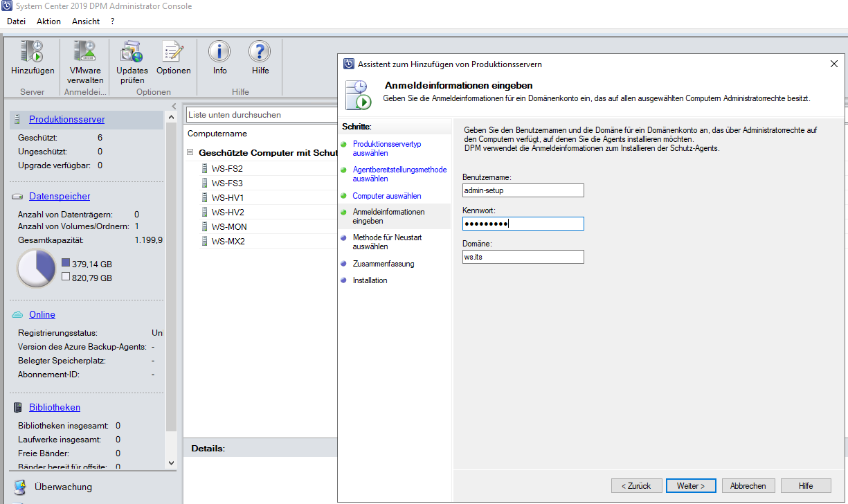The width and height of the screenshot is (848, 504).
Task: Close the wizard dialog
Action: click(833, 64)
